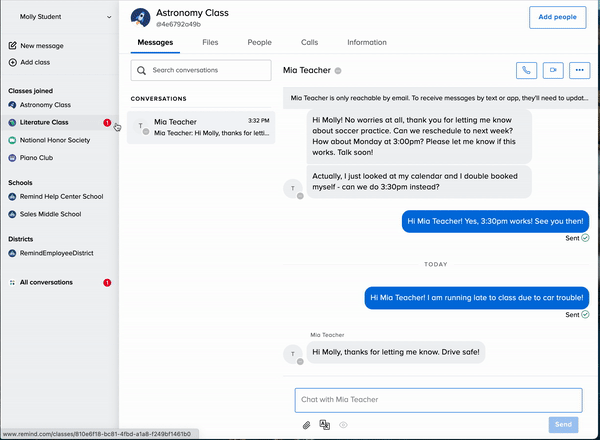
Task: Click the New message compose icon
Action: [12, 46]
